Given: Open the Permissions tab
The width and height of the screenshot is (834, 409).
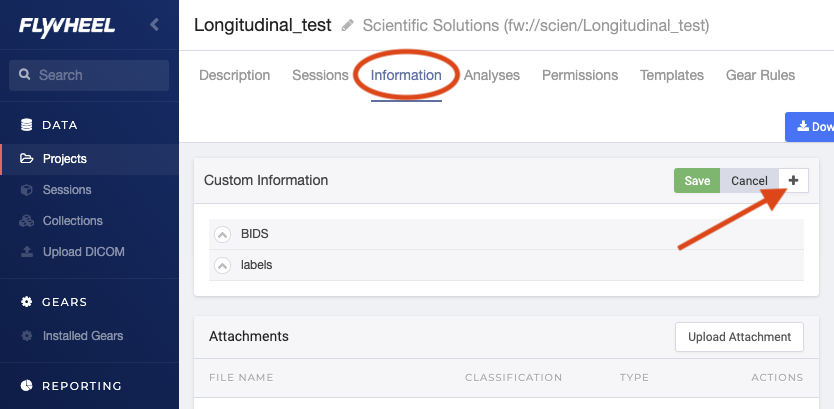Looking at the screenshot, I should coord(580,76).
